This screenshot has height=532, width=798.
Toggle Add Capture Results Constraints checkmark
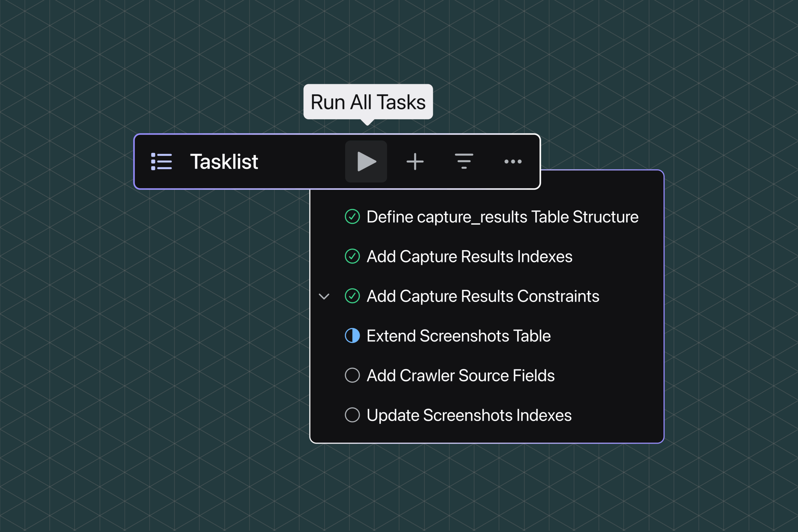[352, 296]
